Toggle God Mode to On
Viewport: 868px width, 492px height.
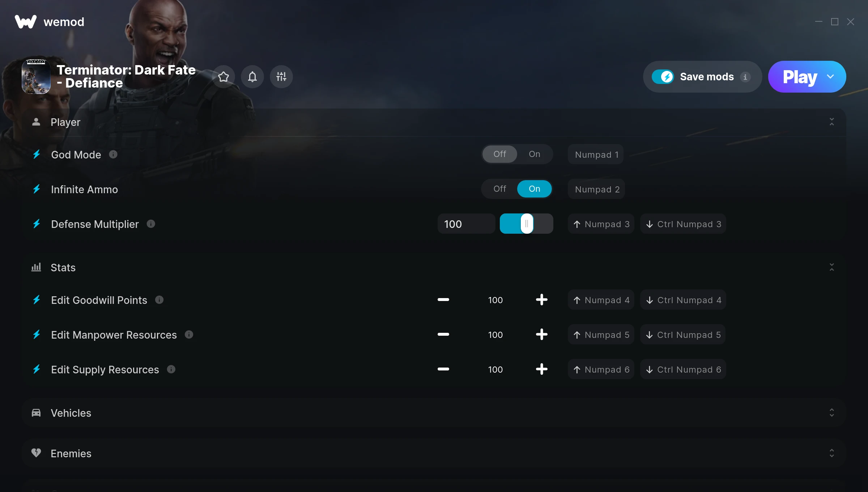(x=534, y=154)
